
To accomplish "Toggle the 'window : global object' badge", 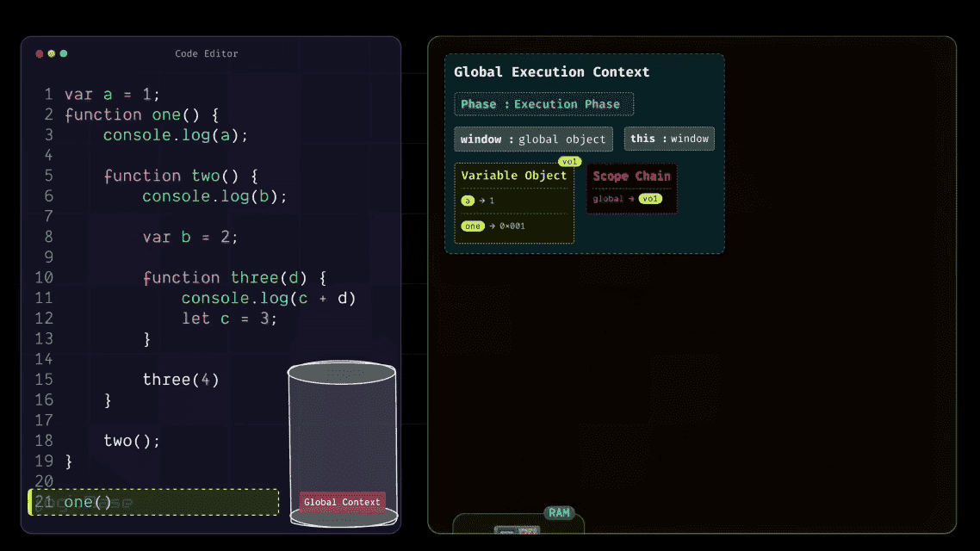I will point(533,139).
